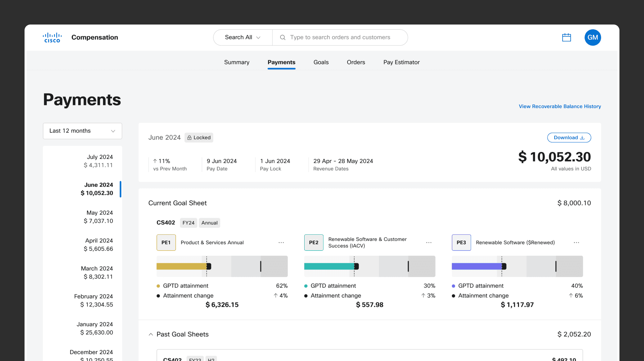Viewport: 644px width, 361px height.
Task: Expand the Last 12 months selector
Action: point(82,131)
